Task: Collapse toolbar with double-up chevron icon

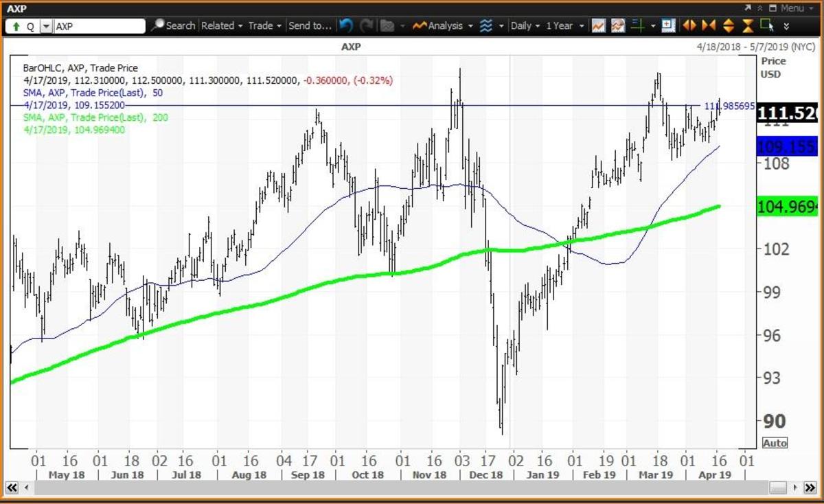Action: point(760,8)
